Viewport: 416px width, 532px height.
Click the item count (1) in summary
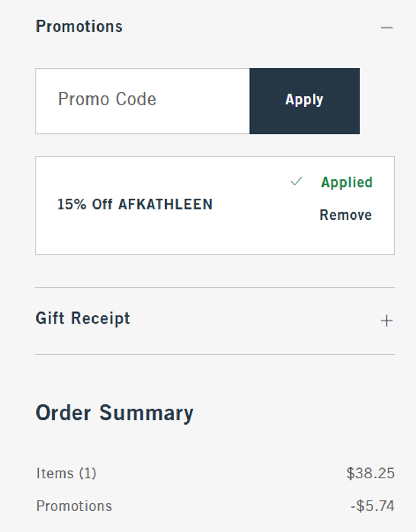tap(87, 473)
